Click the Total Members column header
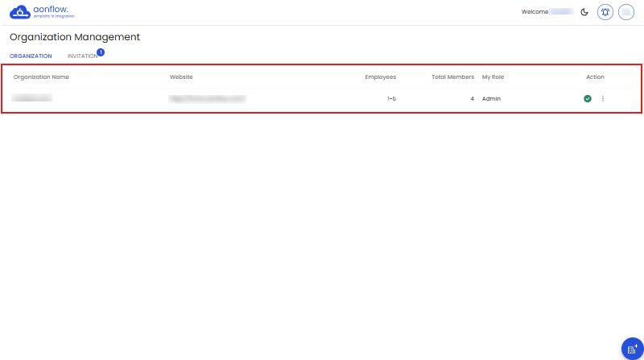644x360 pixels. point(452,77)
